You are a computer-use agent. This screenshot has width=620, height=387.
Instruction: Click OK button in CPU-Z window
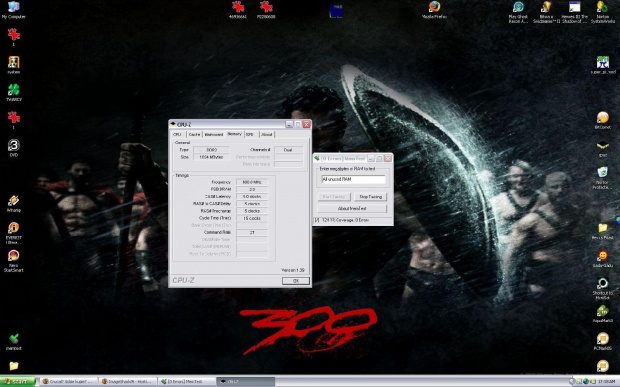click(x=296, y=281)
